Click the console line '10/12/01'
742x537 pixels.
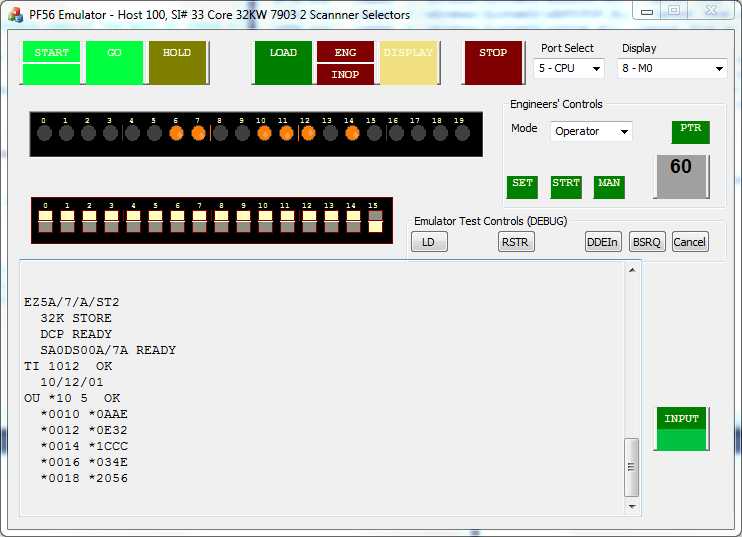(72, 382)
